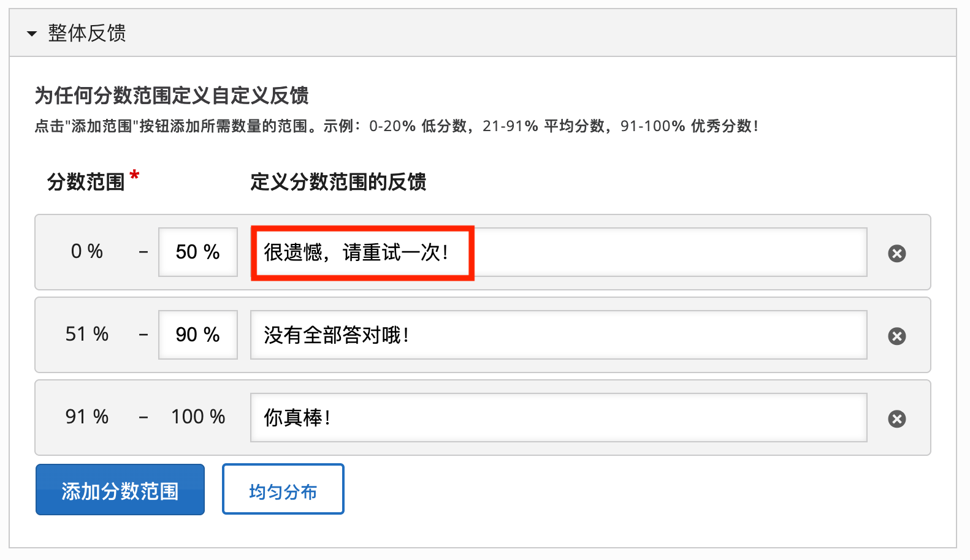Click the delete icon for the 51%-90% range
Image resolution: width=970 pixels, height=560 pixels.
897,336
